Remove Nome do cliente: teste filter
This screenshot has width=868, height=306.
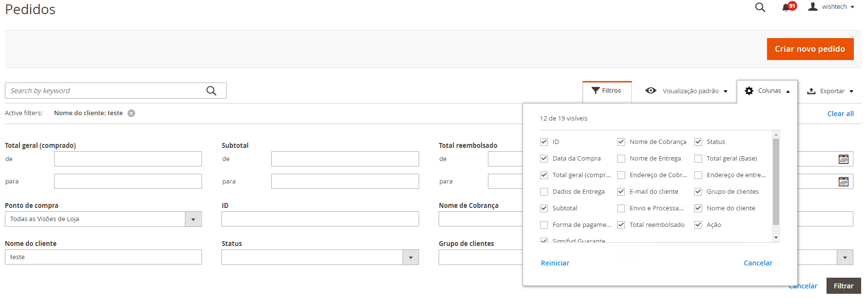tap(131, 113)
